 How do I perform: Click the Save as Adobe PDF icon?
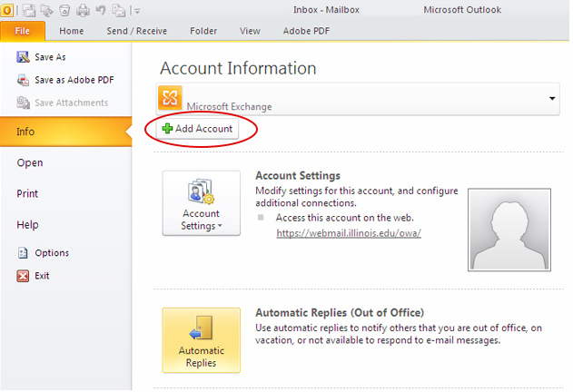click(23, 80)
